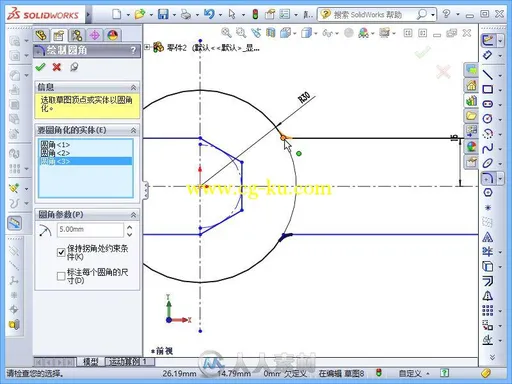Screen dimensions: 512x384
Task: Open dropdown next to Rectangle tool
Action: [500, 90]
